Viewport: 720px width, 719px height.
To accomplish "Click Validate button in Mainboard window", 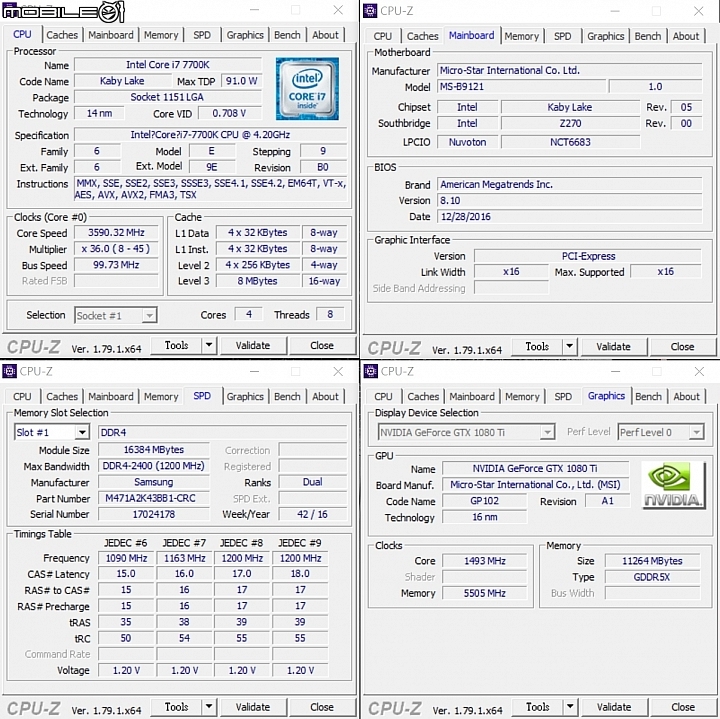I will click(613, 347).
